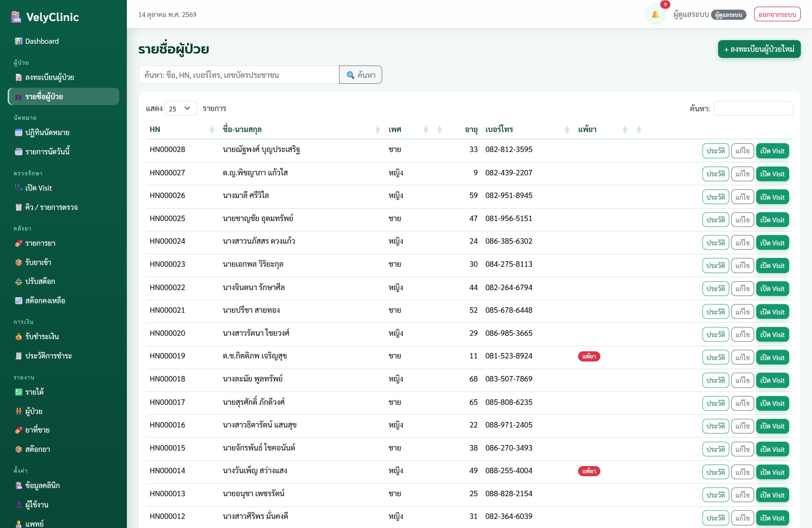Click the ลงทะเบียนผู้ป่วย sidebar icon
The width and height of the screenshot is (812, 528).
coord(18,78)
